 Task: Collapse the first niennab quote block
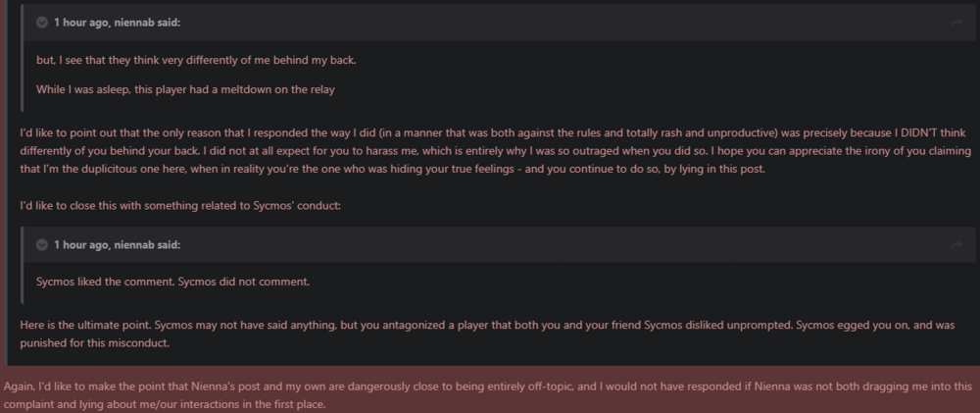42,22
